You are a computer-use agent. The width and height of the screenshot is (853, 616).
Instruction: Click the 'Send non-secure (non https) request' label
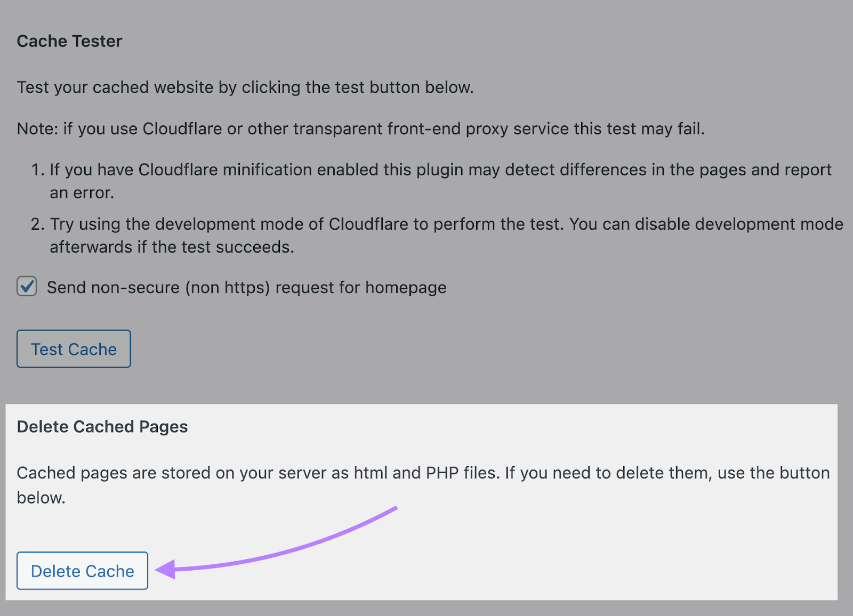(x=246, y=288)
